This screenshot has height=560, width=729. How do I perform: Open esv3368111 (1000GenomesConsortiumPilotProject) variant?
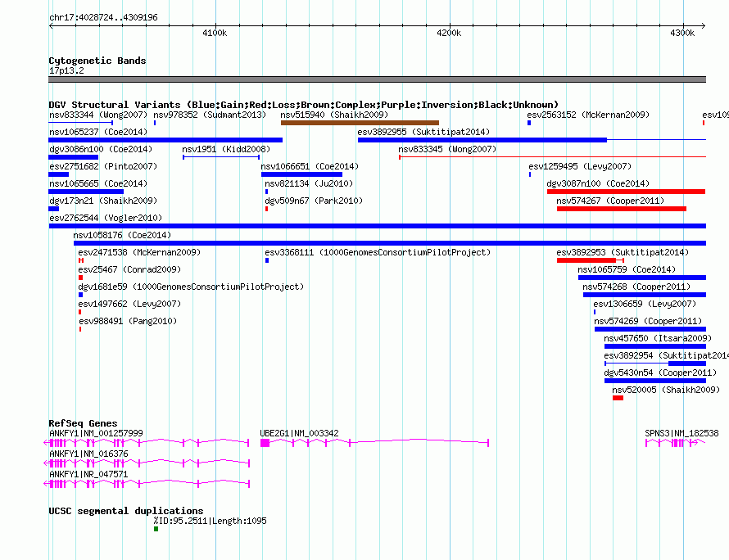click(x=378, y=252)
